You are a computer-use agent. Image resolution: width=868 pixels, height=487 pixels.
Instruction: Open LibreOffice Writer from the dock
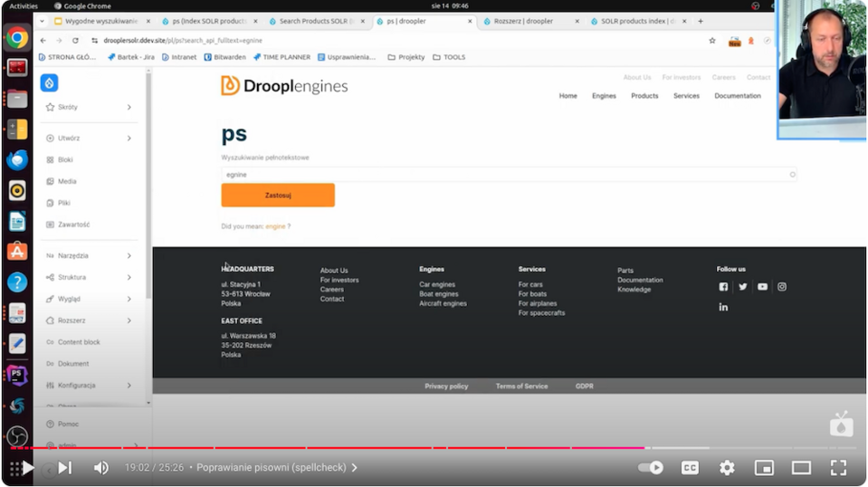coord(17,222)
